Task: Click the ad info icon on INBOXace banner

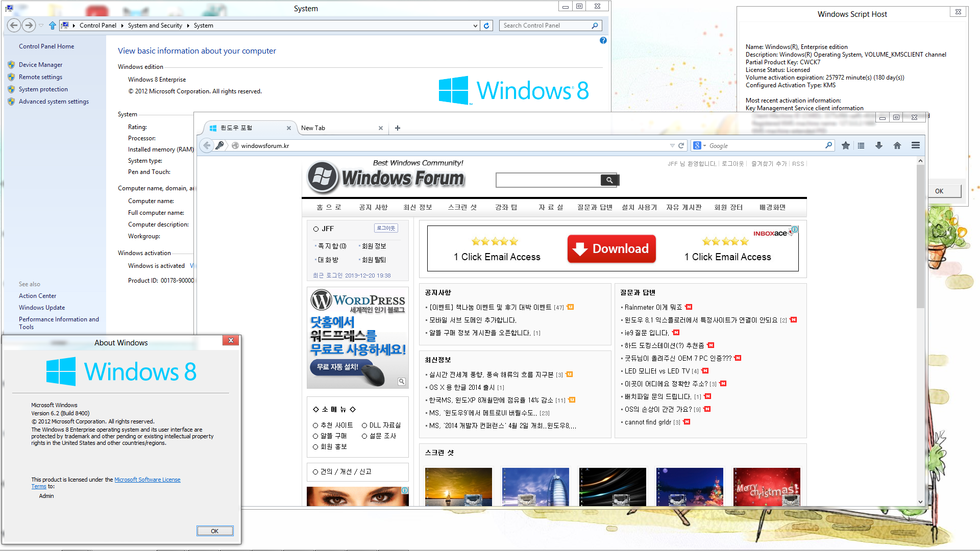Action: pyautogui.click(x=795, y=230)
